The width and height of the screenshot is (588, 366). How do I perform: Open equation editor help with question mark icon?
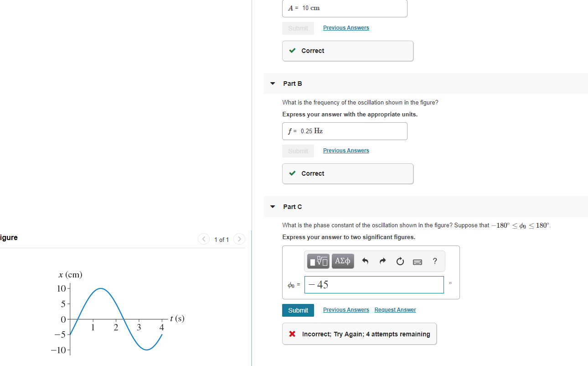[x=434, y=261]
